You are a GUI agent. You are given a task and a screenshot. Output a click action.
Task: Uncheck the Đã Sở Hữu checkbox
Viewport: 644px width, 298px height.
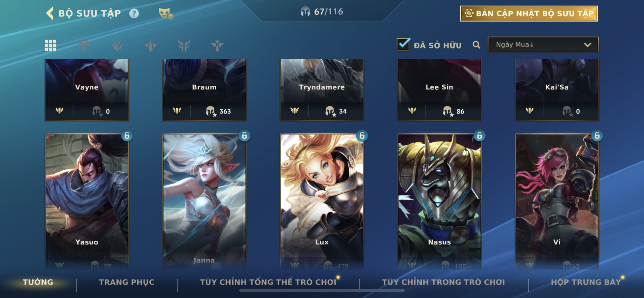403,44
